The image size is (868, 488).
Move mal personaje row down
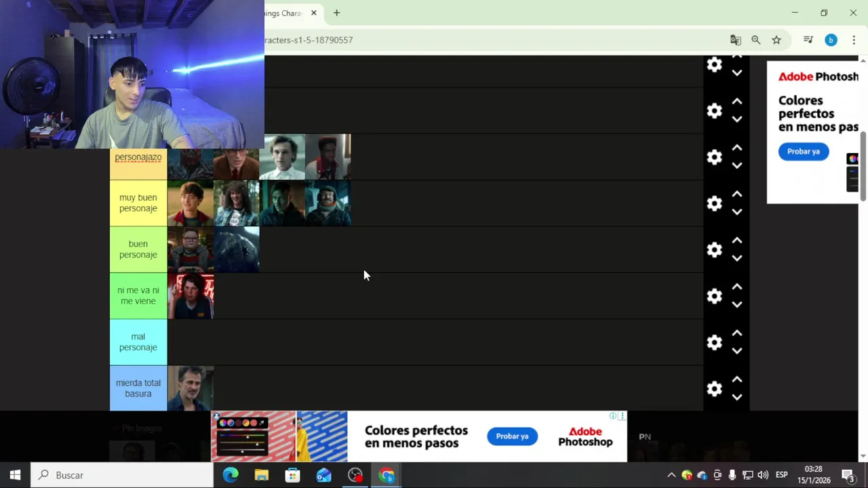(x=737, y=350)
